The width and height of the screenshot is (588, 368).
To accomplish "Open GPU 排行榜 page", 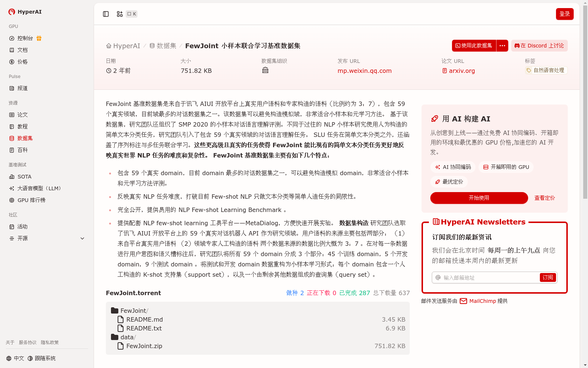I will (x=27, y=200).
